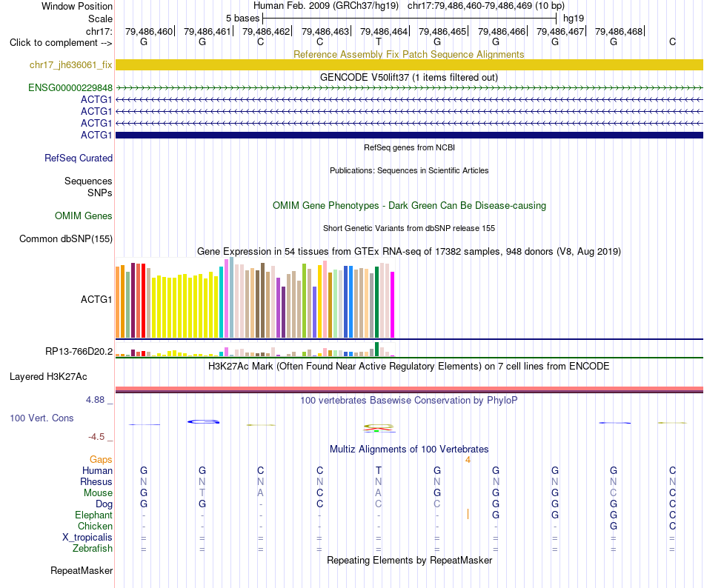This screenshot has height=588, width=704.
Task: Click Repeating Elements by RepeatMasker title
Action: [409, 560]
